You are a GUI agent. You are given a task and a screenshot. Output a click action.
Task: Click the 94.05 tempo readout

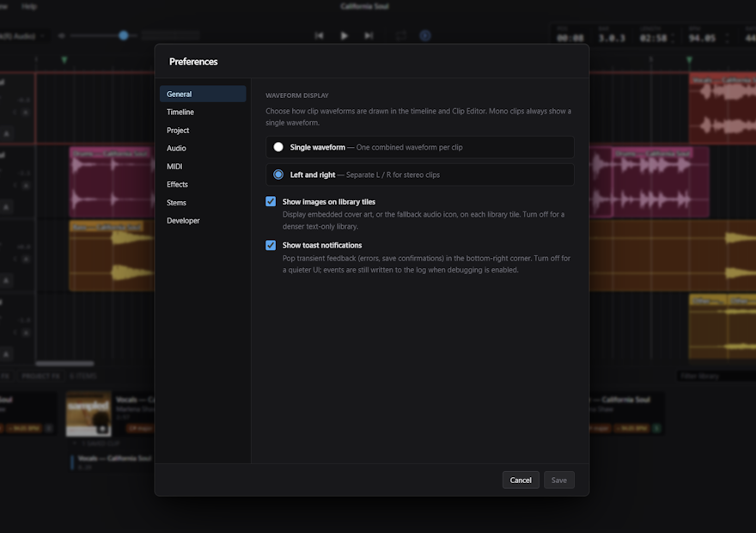point(702,38)
